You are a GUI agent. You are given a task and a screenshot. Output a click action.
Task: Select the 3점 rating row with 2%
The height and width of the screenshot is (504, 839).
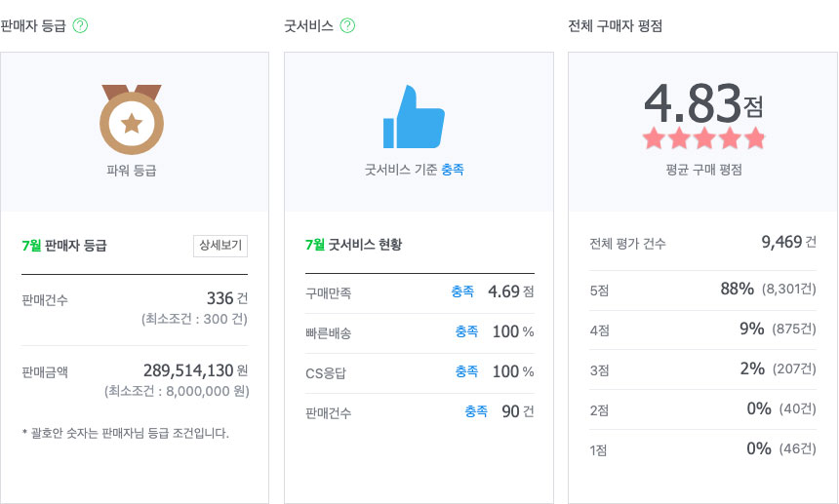[x=703, y=368]
